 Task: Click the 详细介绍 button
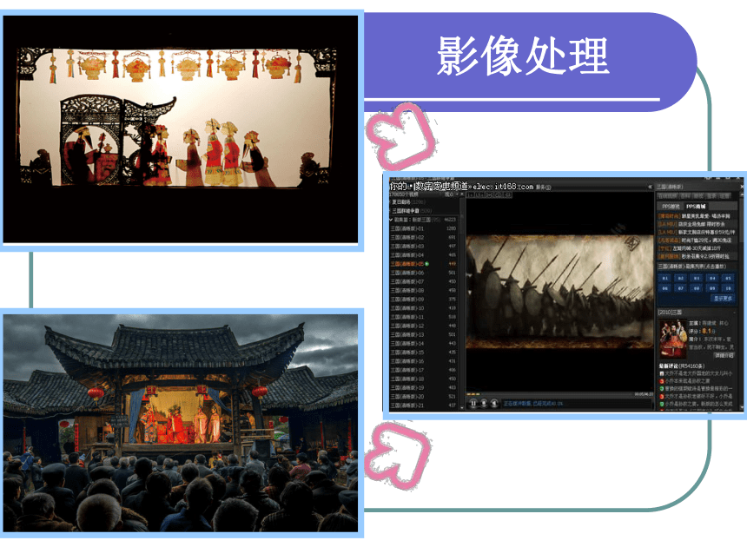tap(724, 355)
